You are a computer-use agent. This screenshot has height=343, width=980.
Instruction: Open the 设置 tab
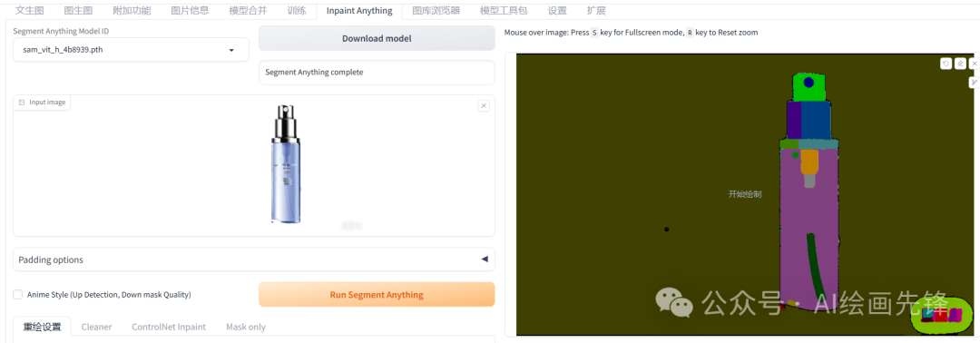[x=557, y=11]
